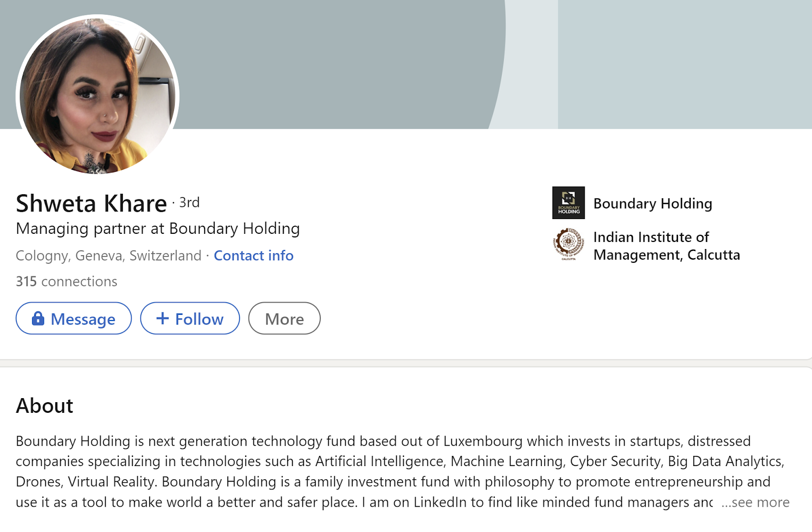Click the lock icon on Message button
The width and height of the screenshot is (812, 532).
[38, 318]
